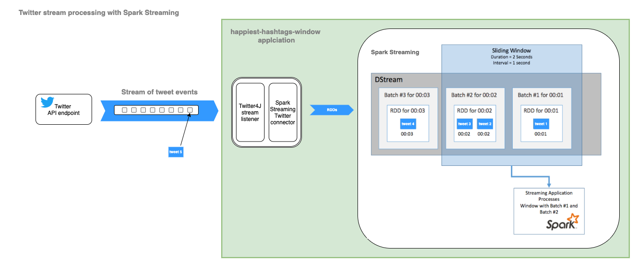Click the Sliding Window title text
The height and width of the screenshot is (277, 644).
point(511,50)
